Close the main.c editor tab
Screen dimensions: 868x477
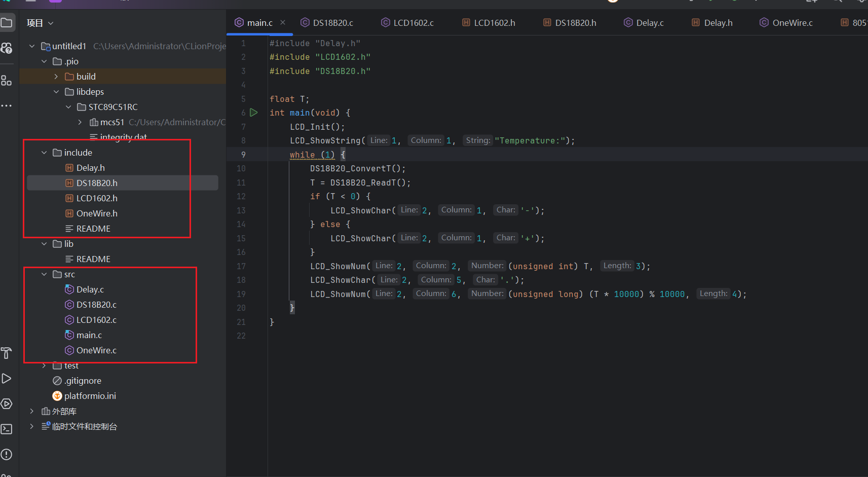(x=283, y=22)
